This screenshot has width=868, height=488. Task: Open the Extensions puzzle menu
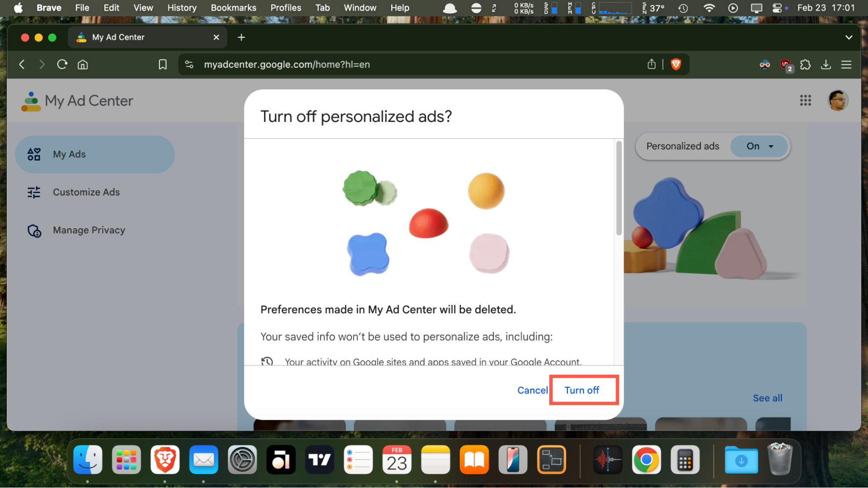(805, 65)
